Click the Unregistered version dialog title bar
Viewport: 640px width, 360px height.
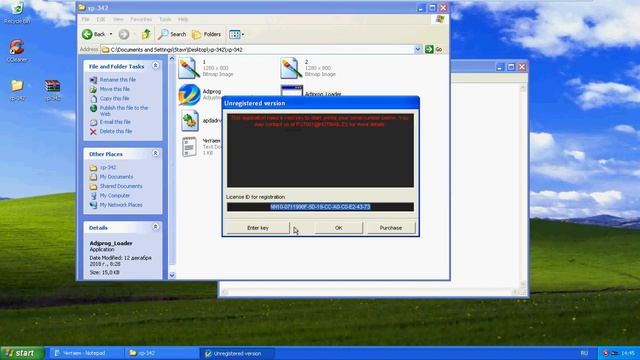(x=320, y=103)
